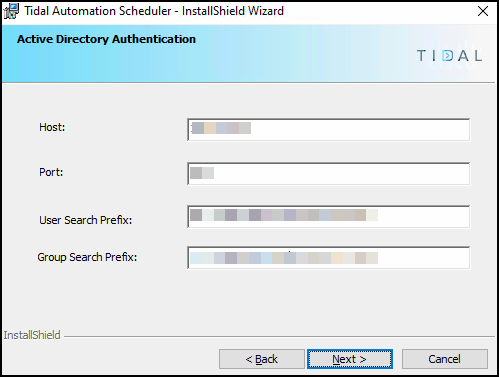Close the InstallShield Wizard window

tap(483, 11)
